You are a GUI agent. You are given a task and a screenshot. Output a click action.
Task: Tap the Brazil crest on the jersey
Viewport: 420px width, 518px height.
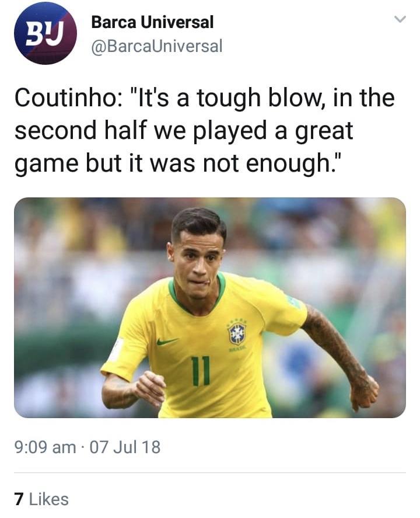237,333
